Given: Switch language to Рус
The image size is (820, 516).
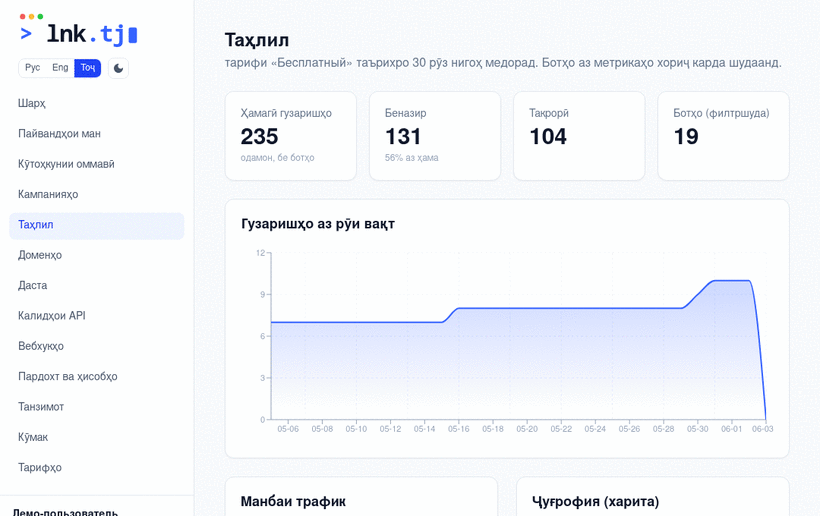Looking at the screenshot, I should [x=32, y=68].
